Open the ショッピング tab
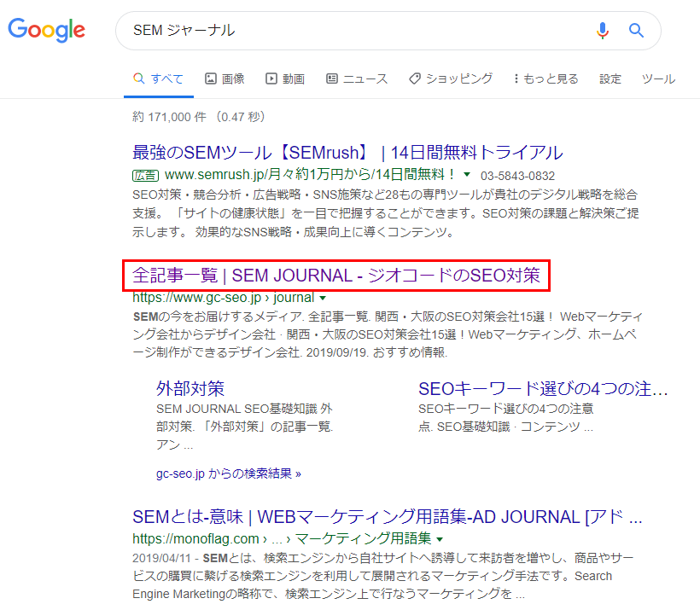The height and width of the screenshot is (610, 700). (x=451, y=79)
